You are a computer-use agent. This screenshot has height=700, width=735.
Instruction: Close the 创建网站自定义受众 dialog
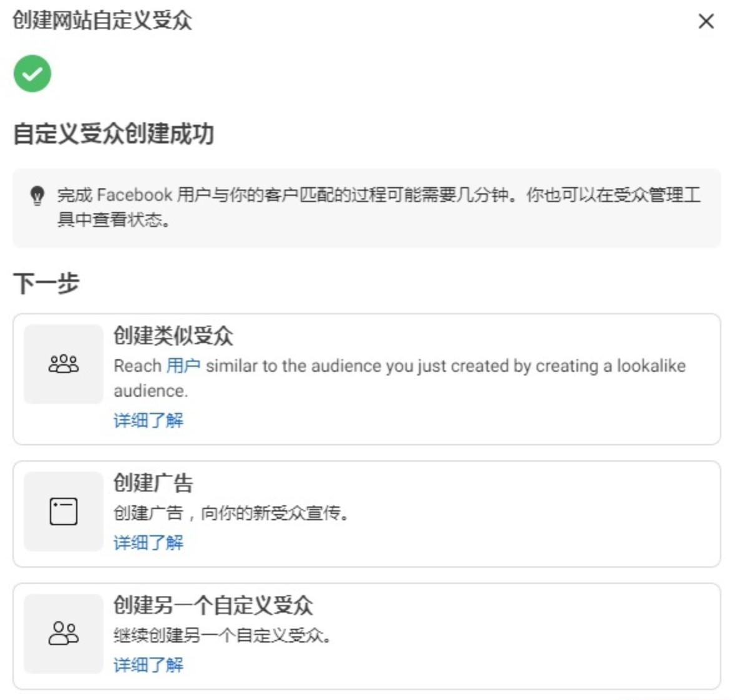706,22
